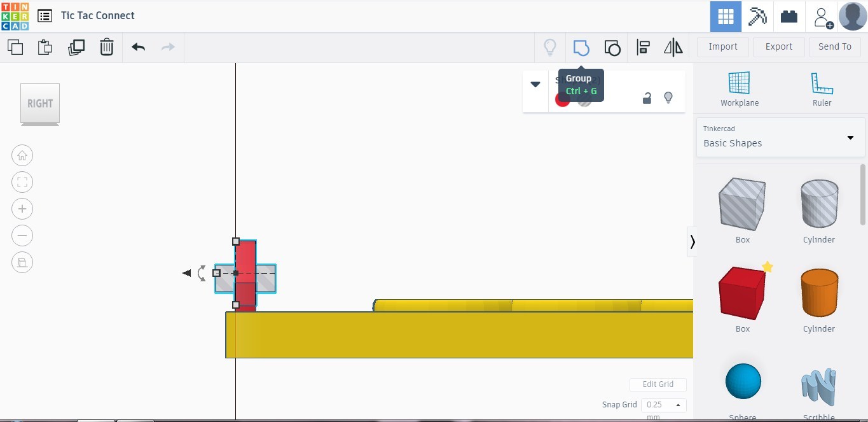Click the Edit Grid button
Image resolution: width=868 pixels, height=422 pixels.
658,384
